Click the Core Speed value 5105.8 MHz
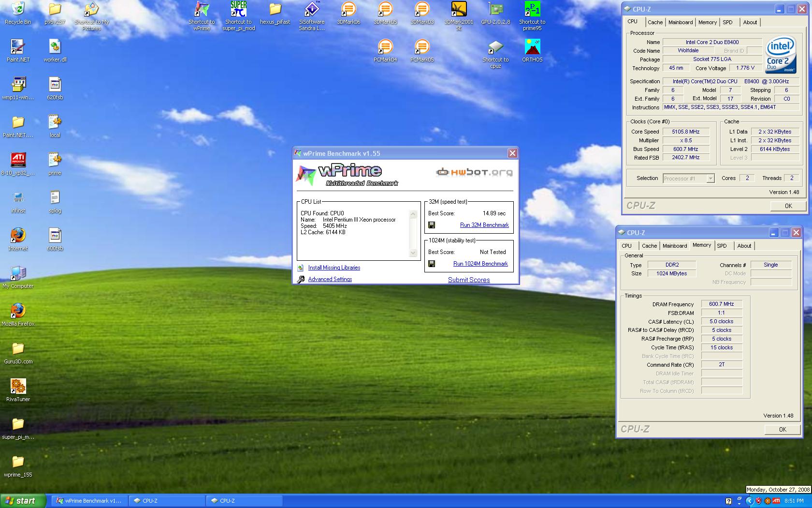The width and height of the screenshot is (812, 508). pos(685,132)
